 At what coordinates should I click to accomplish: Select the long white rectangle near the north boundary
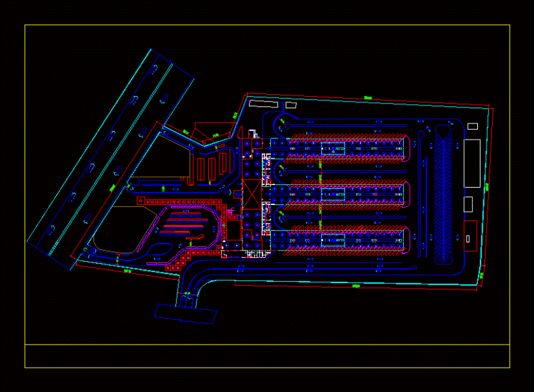(264, 104)
